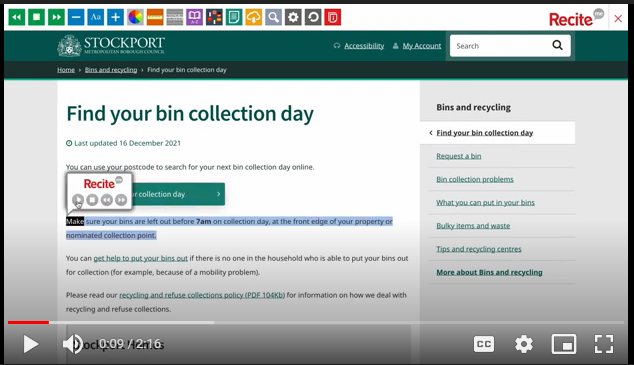Click the left chevron beside Find your bin collection day
The width and height of the screenshot is (634, 365).
(x=431, y=133)
